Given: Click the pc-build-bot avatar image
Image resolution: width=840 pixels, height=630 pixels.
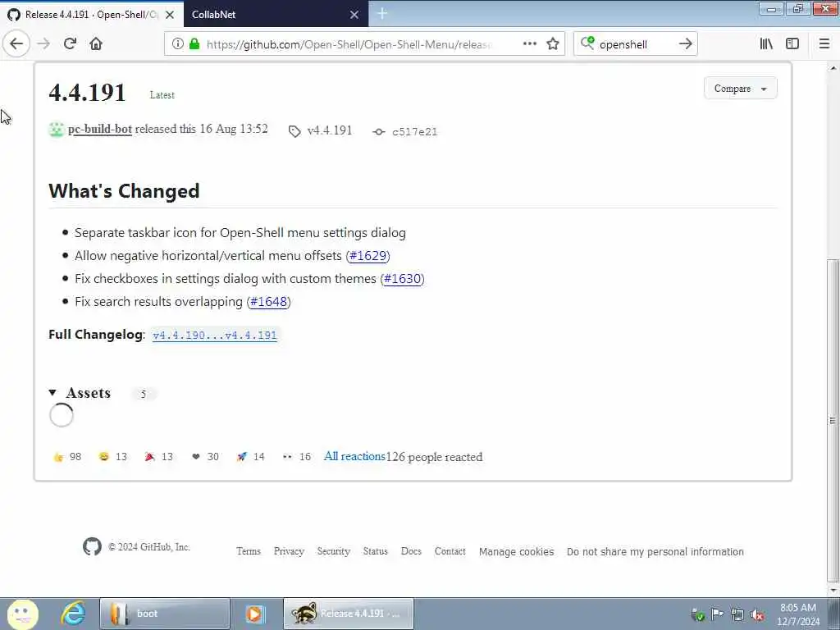Looking at the screenshot, I should pos(57,129).
